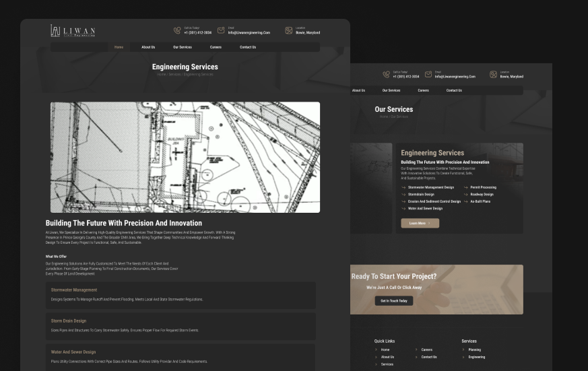Click the site plan blueprint image
The width and height of the screenshot is (588, 371).
click(185, 157)
